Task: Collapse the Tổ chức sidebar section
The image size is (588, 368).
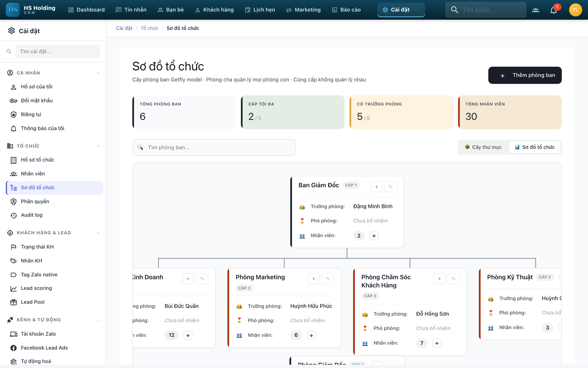Action: (x=98, y=146)
